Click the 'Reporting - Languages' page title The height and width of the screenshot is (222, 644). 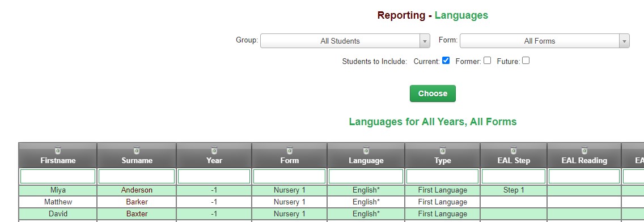(x=433, y=16)
